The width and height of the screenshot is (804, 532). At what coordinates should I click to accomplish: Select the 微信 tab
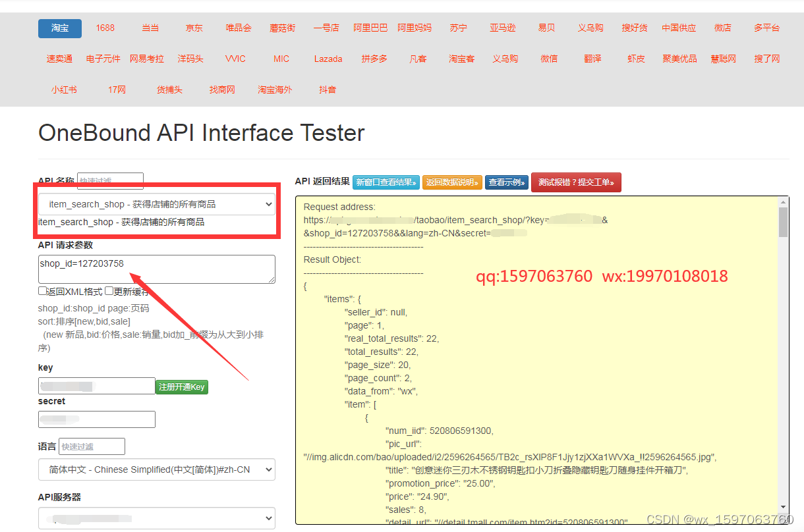click(549, 59)
